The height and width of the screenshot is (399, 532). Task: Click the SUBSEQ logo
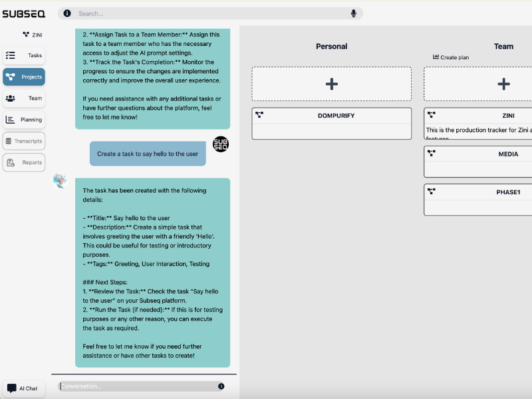point(23,13)
